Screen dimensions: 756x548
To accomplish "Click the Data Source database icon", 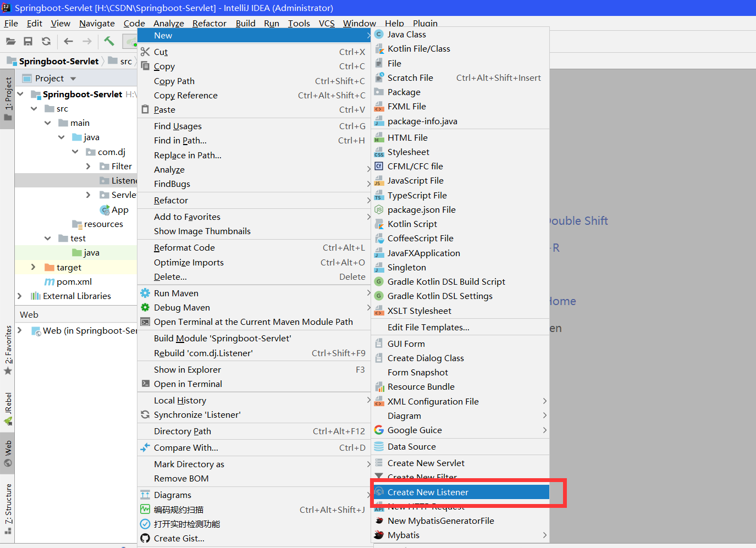I will coord(379,446).
